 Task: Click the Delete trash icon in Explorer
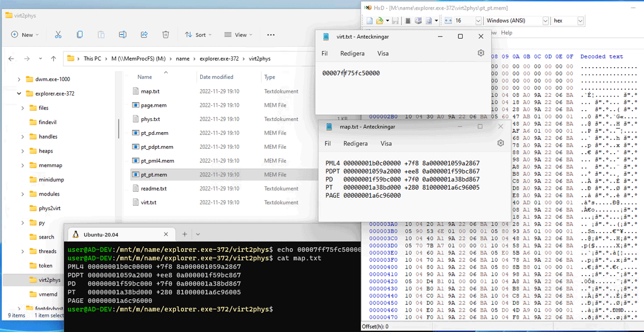click(166, 34)
